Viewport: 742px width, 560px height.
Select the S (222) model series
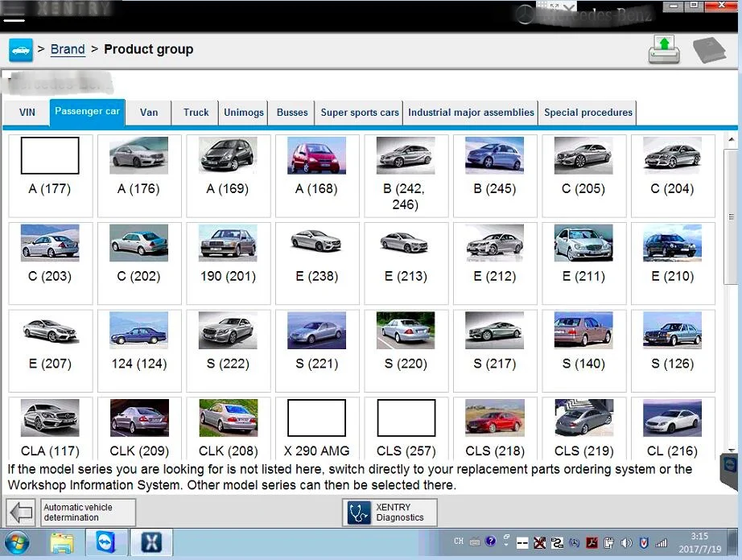click(228, 351)
